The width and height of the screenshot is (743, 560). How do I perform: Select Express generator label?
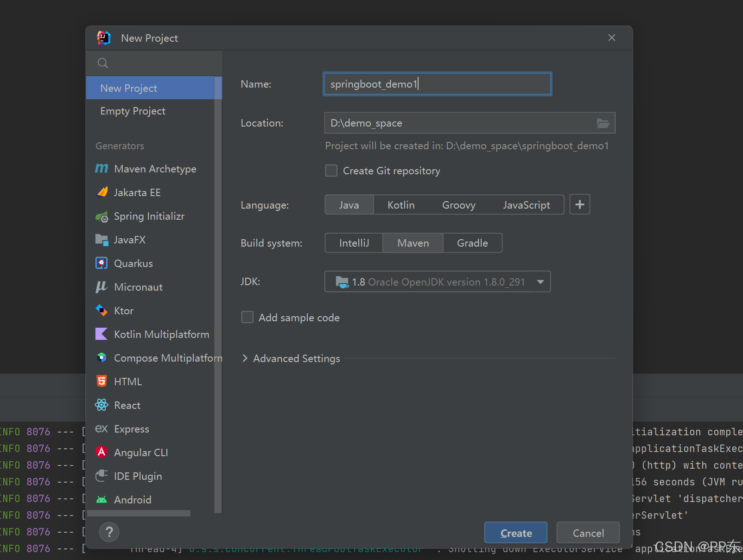[132, 429]
